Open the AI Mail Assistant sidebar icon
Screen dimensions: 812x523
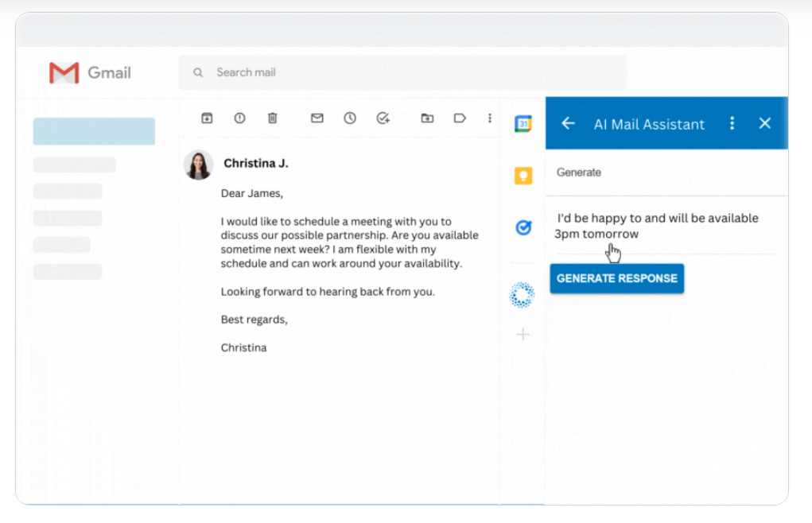[523, 294]
